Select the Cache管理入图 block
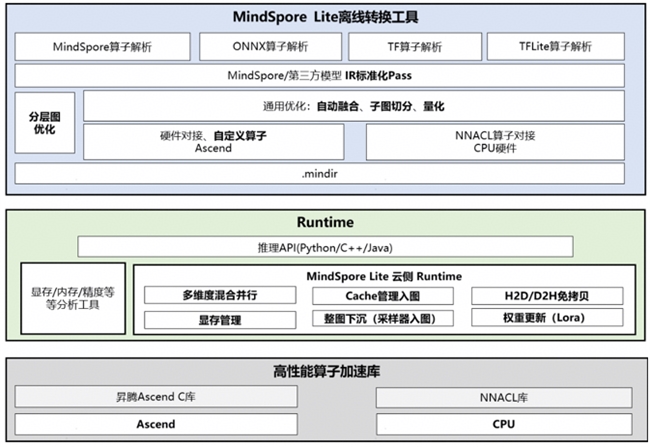The width and height of the screenshot is (650, 447). point(382,296)
